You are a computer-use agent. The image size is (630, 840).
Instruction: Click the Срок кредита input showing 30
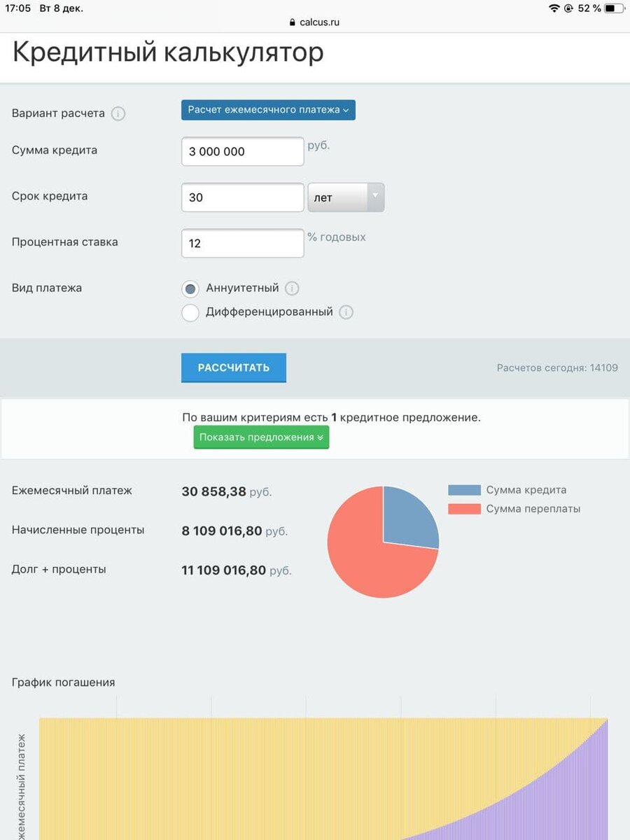[x=241, y=197]
